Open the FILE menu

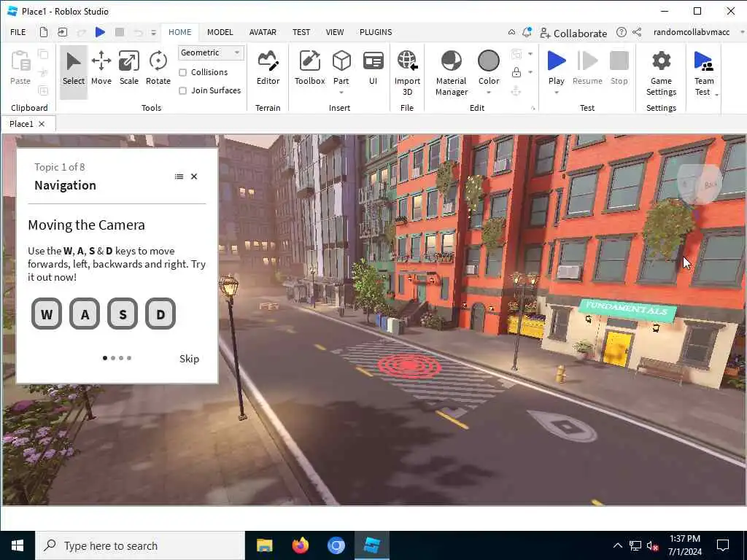(18, 32)
